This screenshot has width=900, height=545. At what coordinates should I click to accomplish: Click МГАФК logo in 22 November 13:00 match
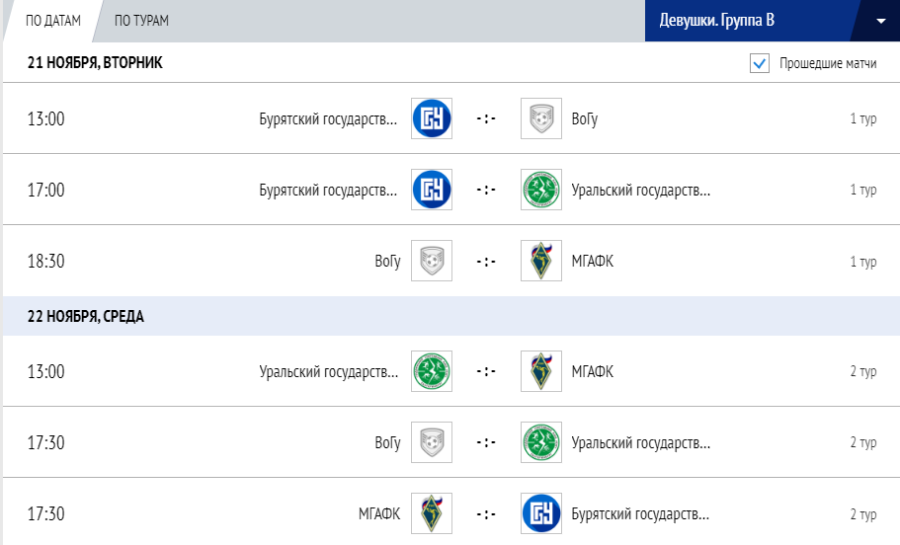tap(541, 371)
